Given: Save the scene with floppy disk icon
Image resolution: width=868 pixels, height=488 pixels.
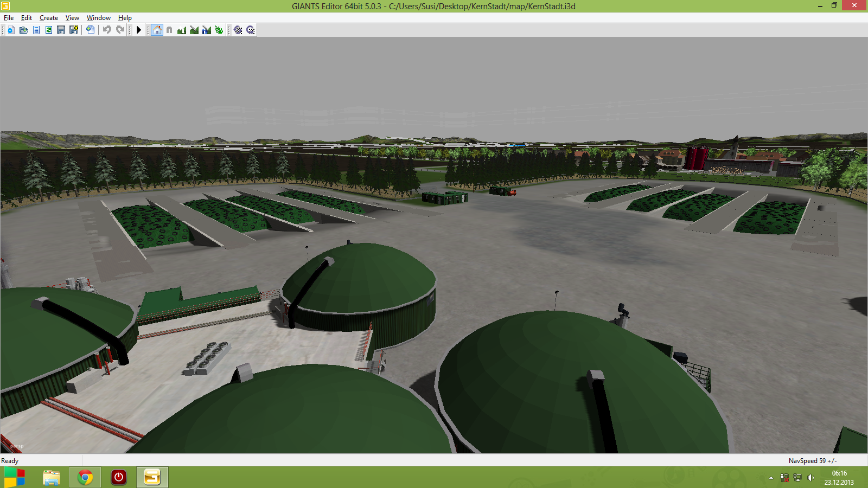Looking at the screenshot, I should coord(61,30).
